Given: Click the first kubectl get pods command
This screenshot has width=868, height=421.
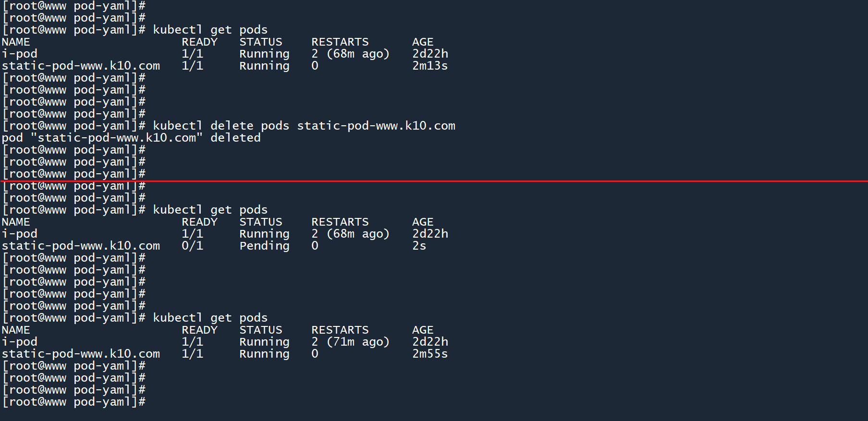Looking at the screenshot, I should [x=210, y=30].
